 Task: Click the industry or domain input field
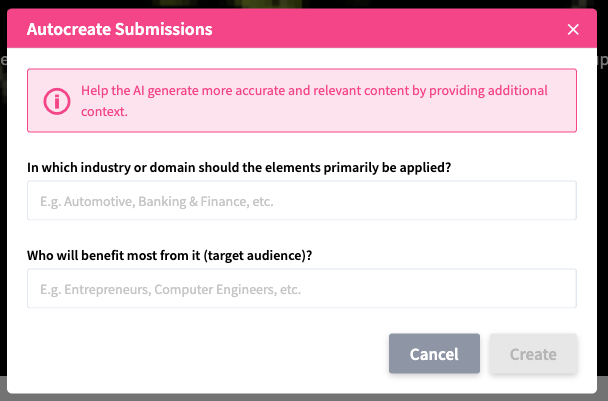[x=301, y=201]
